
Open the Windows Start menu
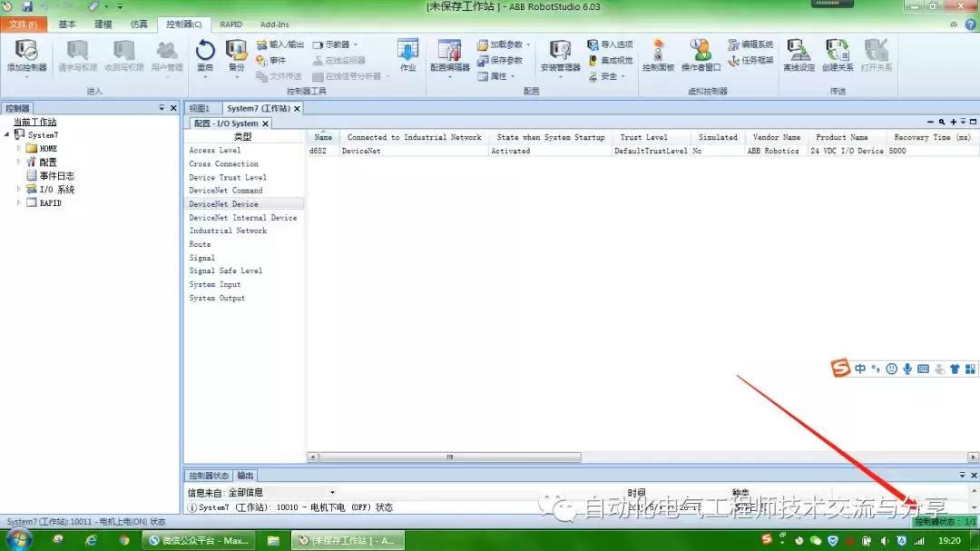[17, 540]
